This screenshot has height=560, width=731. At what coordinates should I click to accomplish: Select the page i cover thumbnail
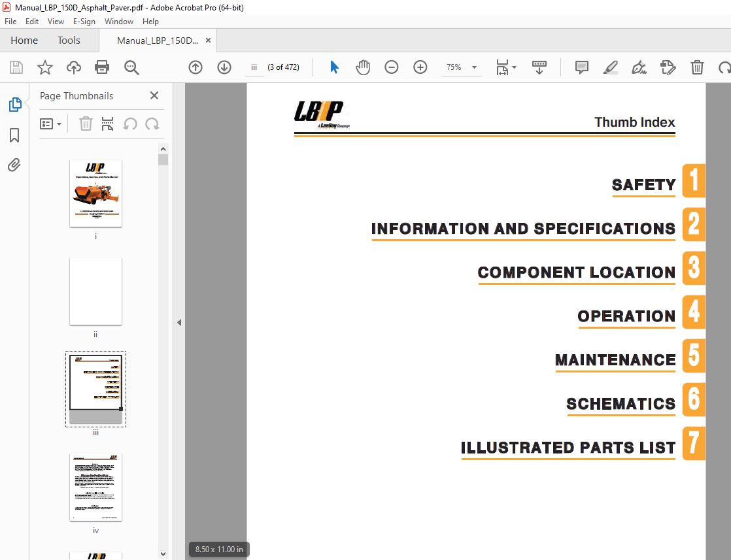pos(95,193)
